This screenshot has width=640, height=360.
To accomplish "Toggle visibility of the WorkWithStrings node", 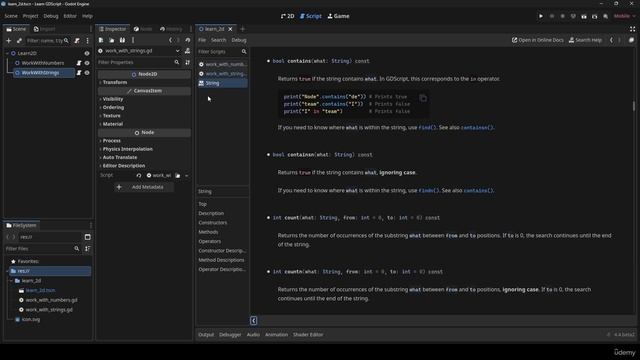I will 87,73.
